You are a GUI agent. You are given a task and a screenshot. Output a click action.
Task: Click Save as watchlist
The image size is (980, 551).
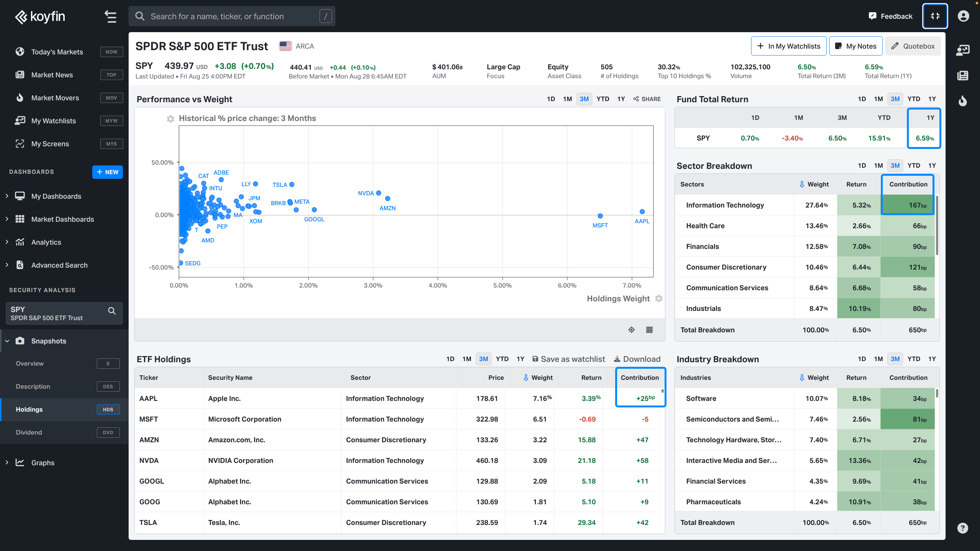tap(568, 359)
